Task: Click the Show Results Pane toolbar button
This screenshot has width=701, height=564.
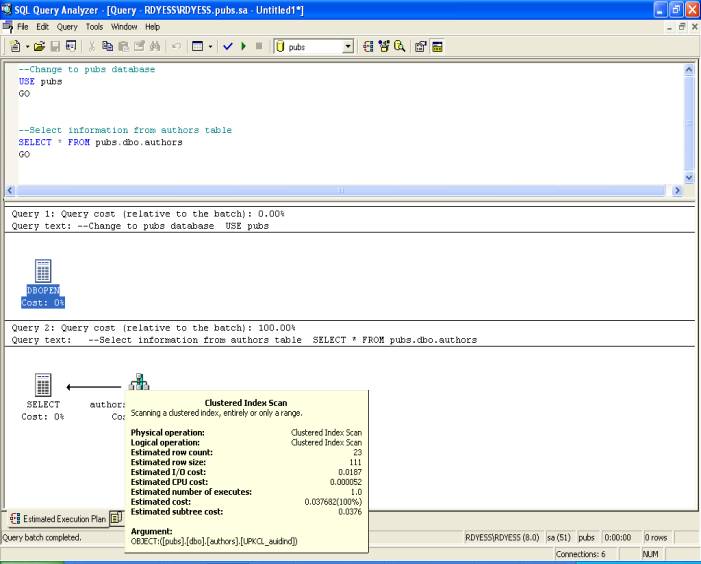Action: [x=437, y=46]
